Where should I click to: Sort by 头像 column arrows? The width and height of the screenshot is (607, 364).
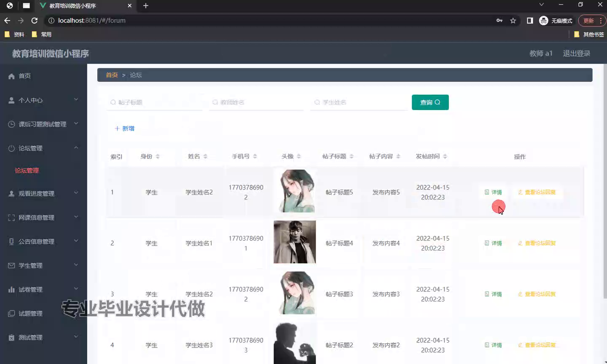tap(299, 156)
